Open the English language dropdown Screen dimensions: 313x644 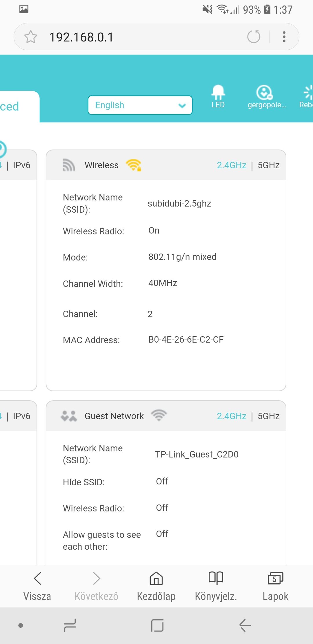pos(140,105)
